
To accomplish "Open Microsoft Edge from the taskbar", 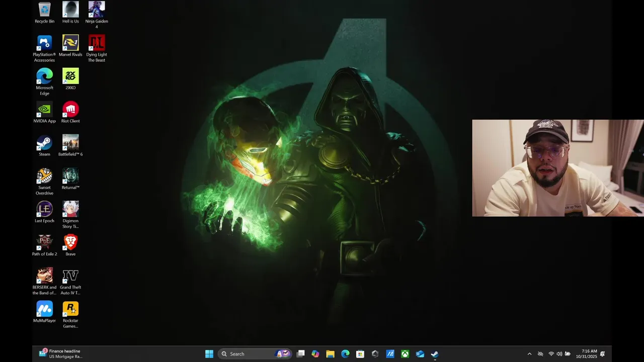I will (345, 354).
